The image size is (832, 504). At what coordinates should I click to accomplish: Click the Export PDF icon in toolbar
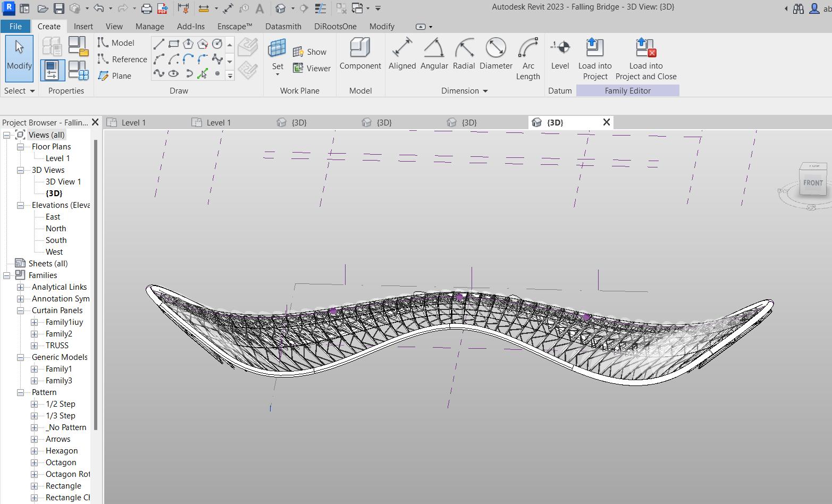(x=162, y=9)
